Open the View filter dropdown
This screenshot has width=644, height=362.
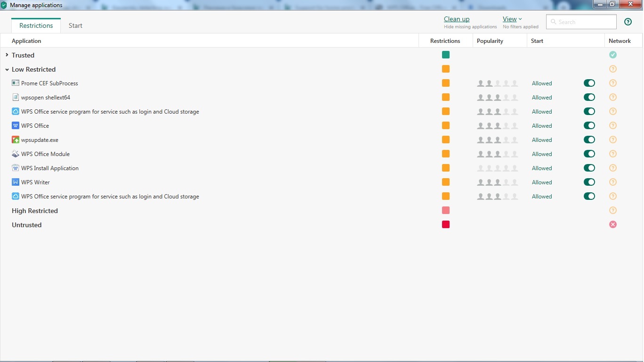tap(512, 19)
